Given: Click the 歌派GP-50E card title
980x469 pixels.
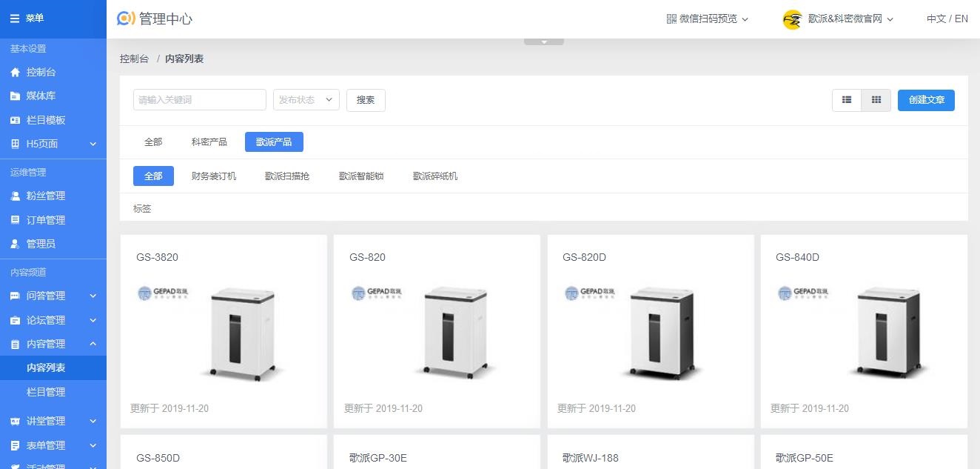Looking at the screenshot, I should click(x=805, y=458).
